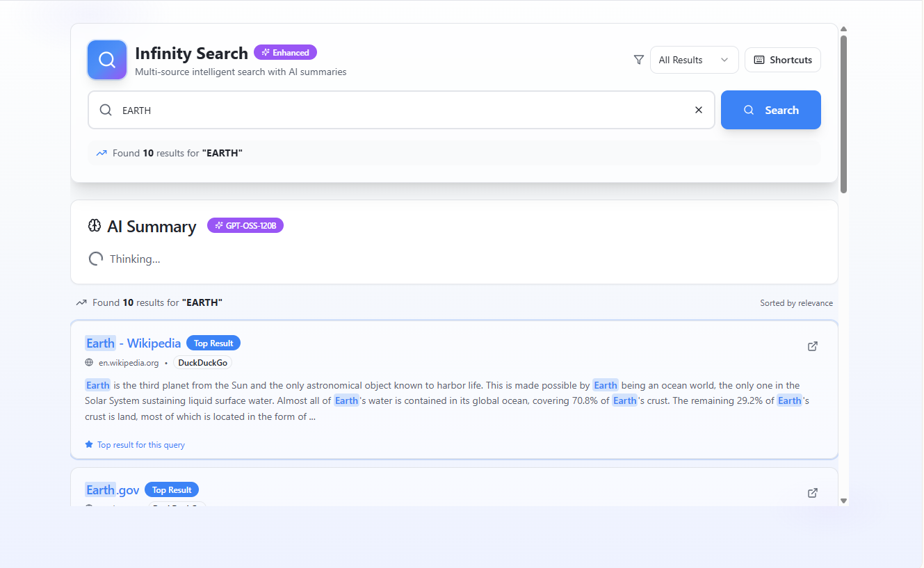Expand the GPT-OSS-120B model badge
The image size is (924, 568).
(x=245, y=225)
